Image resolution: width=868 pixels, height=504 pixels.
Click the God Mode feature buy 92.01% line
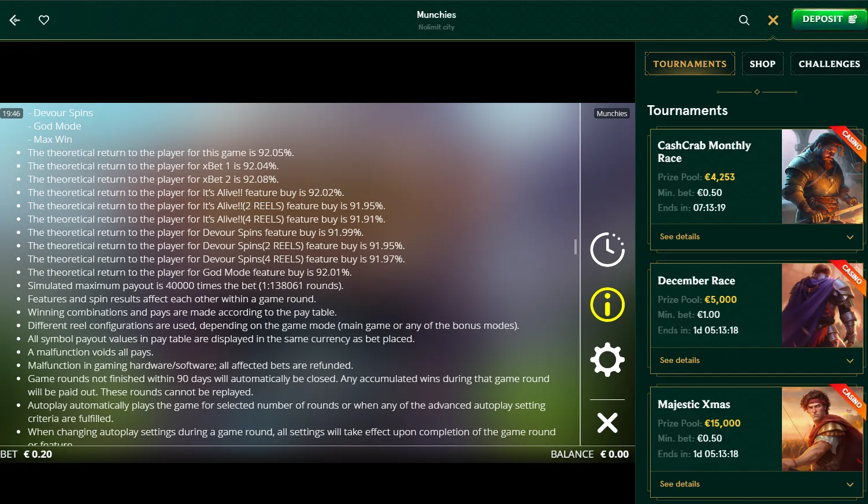click(190, 272)
